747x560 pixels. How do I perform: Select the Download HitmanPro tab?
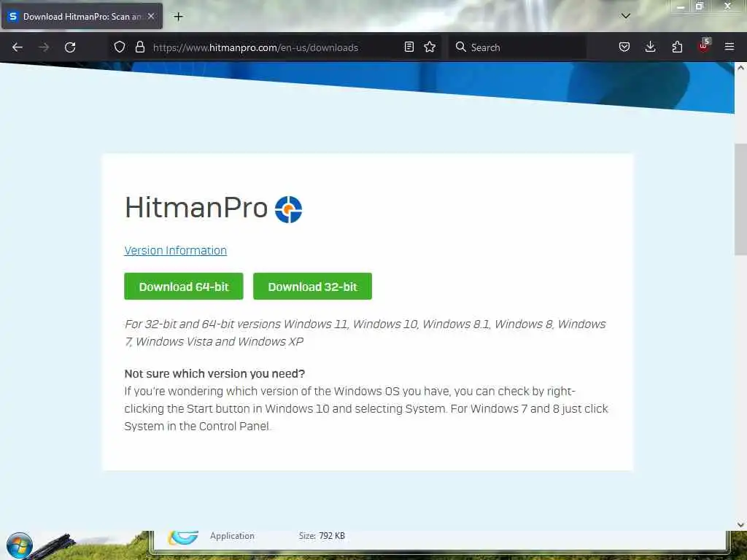tap(82, 16)
